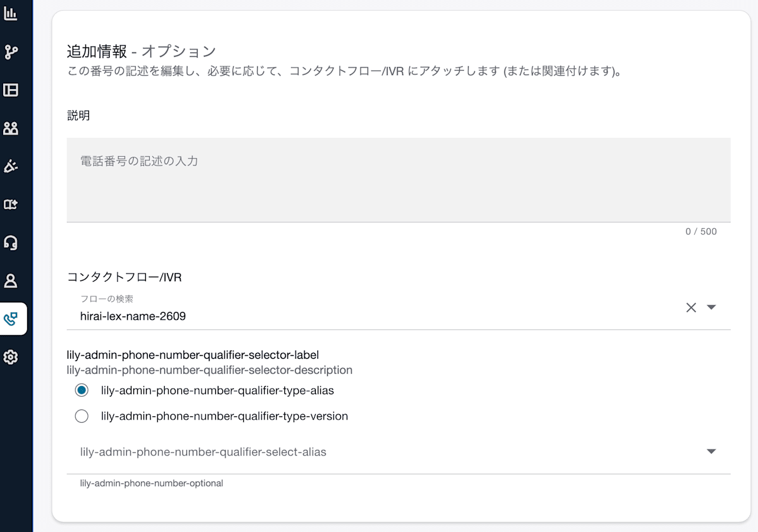The image size is (758, 532).
Task: Click the lily-admin-phone-number-optional helper text
Action: tap(152, 483)
